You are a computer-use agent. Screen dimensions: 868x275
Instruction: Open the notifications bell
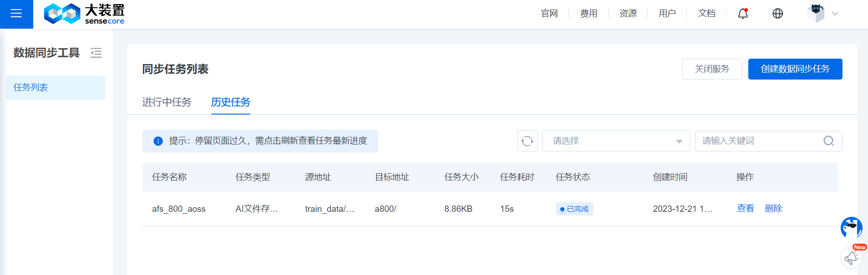pos(743,14)
